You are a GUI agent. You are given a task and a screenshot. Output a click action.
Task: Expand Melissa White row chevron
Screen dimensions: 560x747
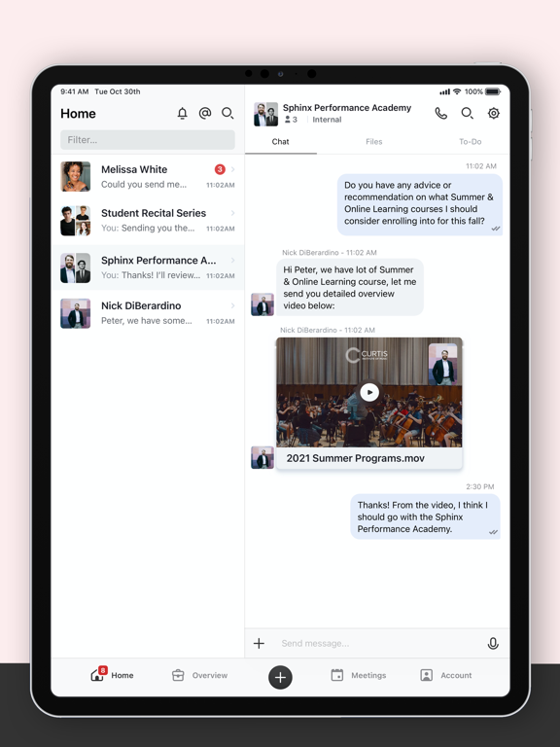click(x=233, y=169)
